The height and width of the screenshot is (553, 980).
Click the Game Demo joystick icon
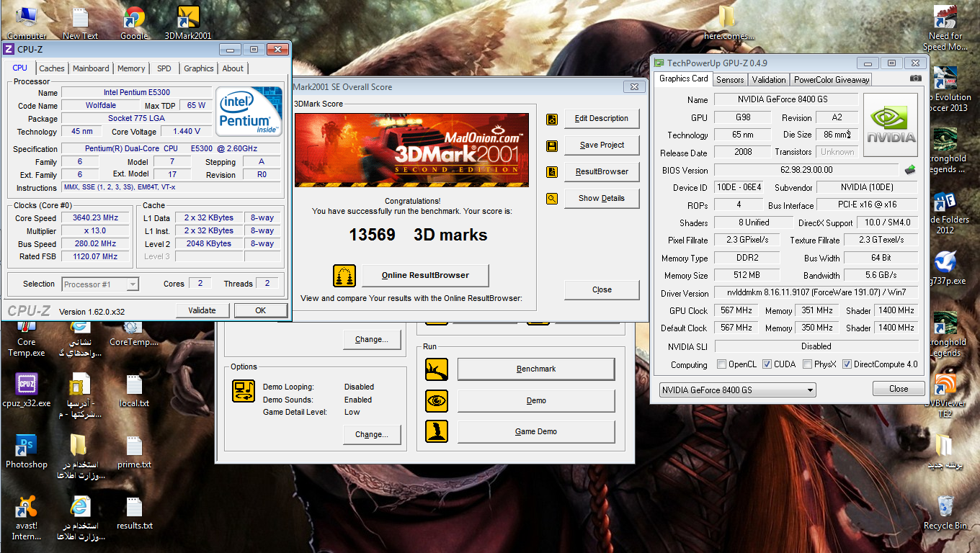(x=437, y=432)
